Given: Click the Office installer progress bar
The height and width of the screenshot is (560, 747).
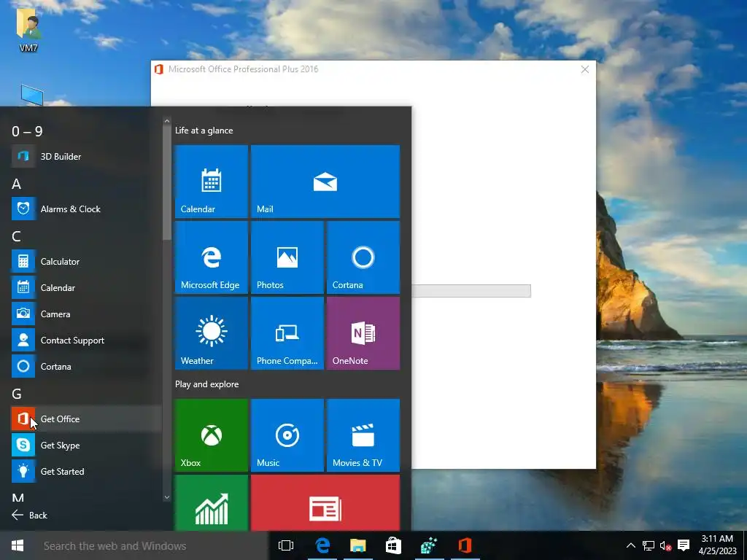Looking at the screenshot, I should pos(471,290).
